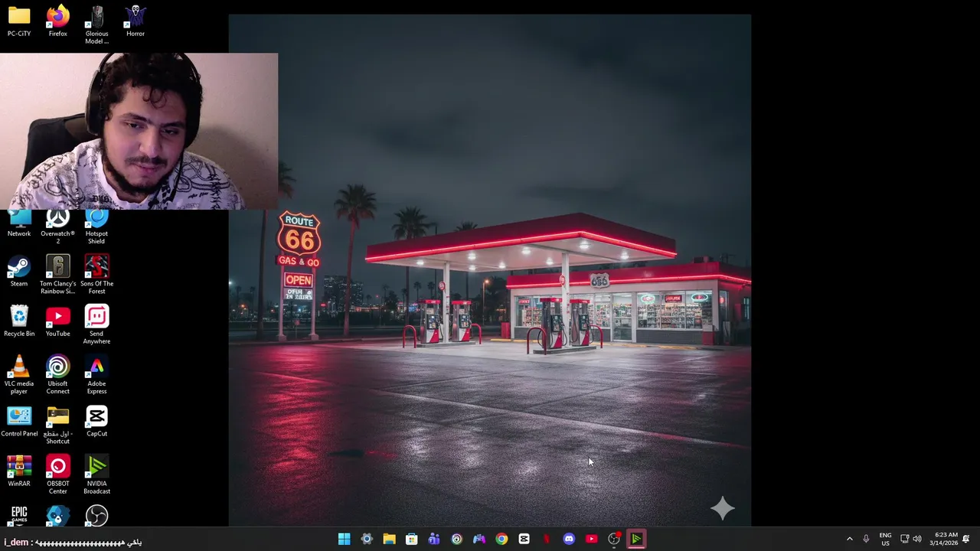
Task: Open the Network desktop icon
Action: point(19,223)
